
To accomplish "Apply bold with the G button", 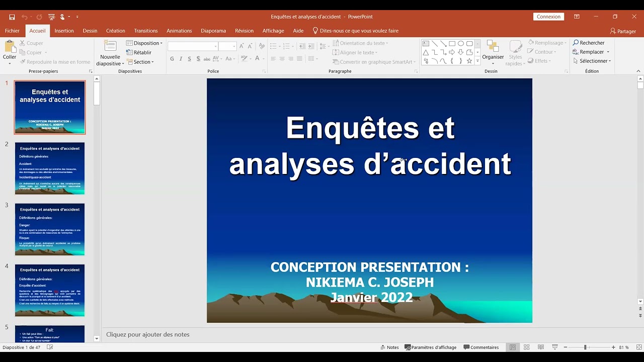I will click(172, 59).
